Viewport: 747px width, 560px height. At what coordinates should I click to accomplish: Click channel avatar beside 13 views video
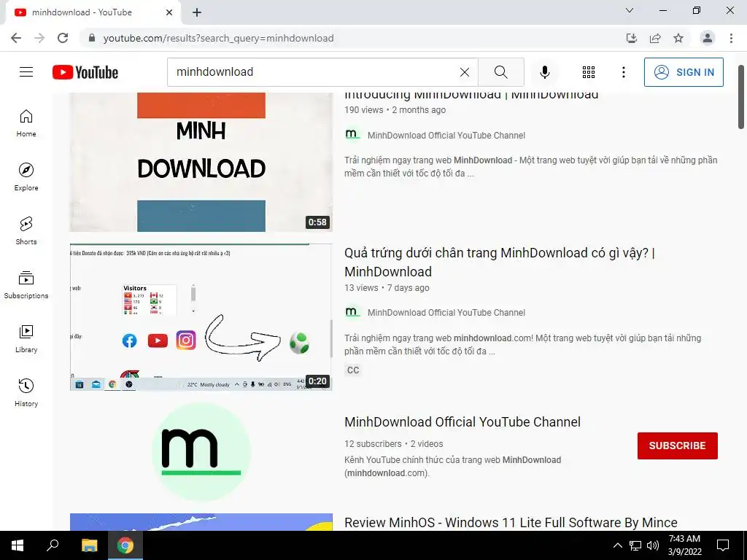click(352, 312)
